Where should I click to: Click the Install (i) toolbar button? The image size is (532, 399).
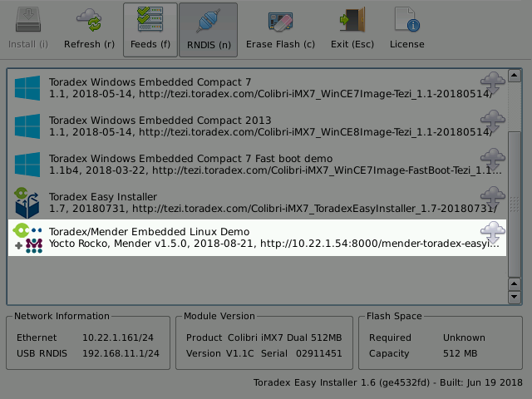pos(28,30)
